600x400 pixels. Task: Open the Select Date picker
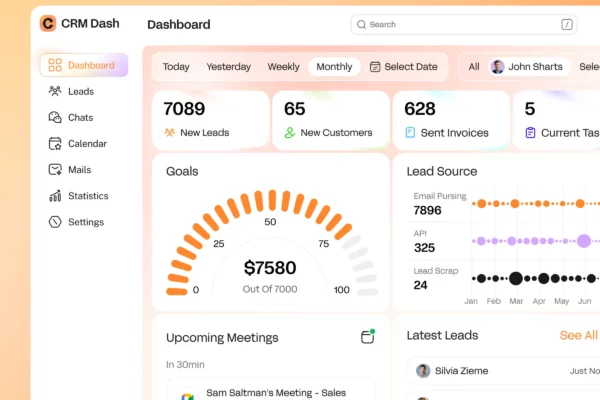click(x=404, y=67)
